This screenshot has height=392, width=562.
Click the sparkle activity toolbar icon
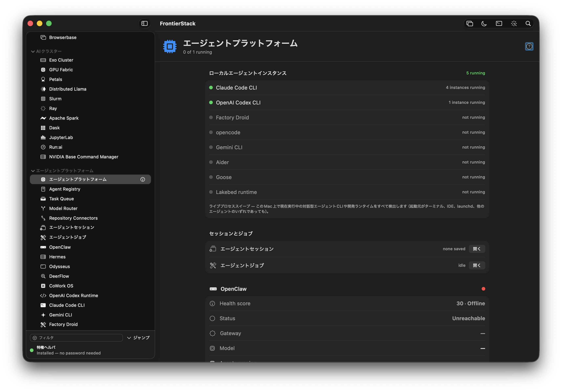514,23
